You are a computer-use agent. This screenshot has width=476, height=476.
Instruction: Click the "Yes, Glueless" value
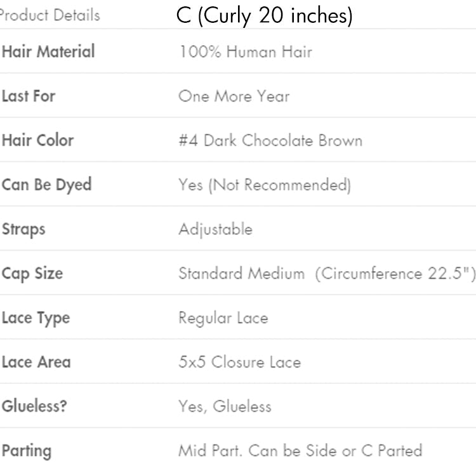224,406
